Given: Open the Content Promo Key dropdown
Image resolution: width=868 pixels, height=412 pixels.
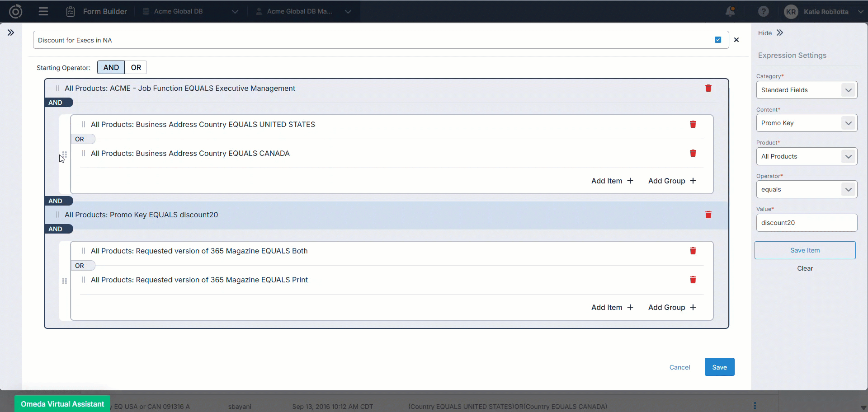Looking at the screenshot, I should coord(806,123).
